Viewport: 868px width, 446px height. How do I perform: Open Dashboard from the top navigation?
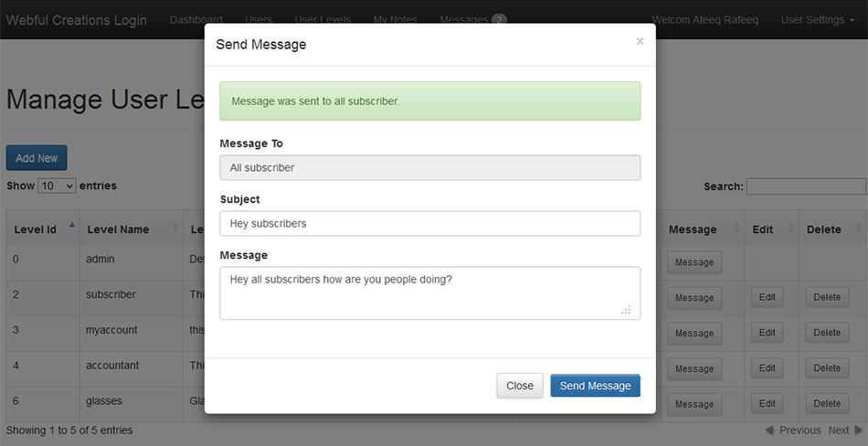point(196,19)
